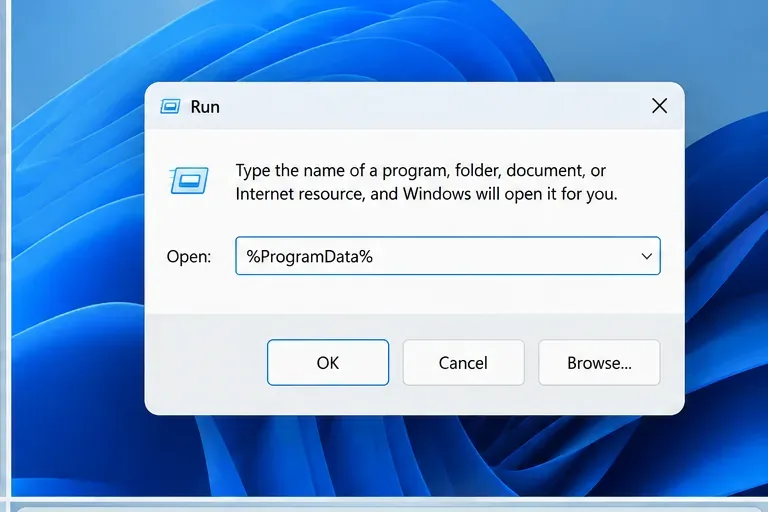Click the "Open:" label
This screenshot has width=768, height=512.
pos(189,257)
